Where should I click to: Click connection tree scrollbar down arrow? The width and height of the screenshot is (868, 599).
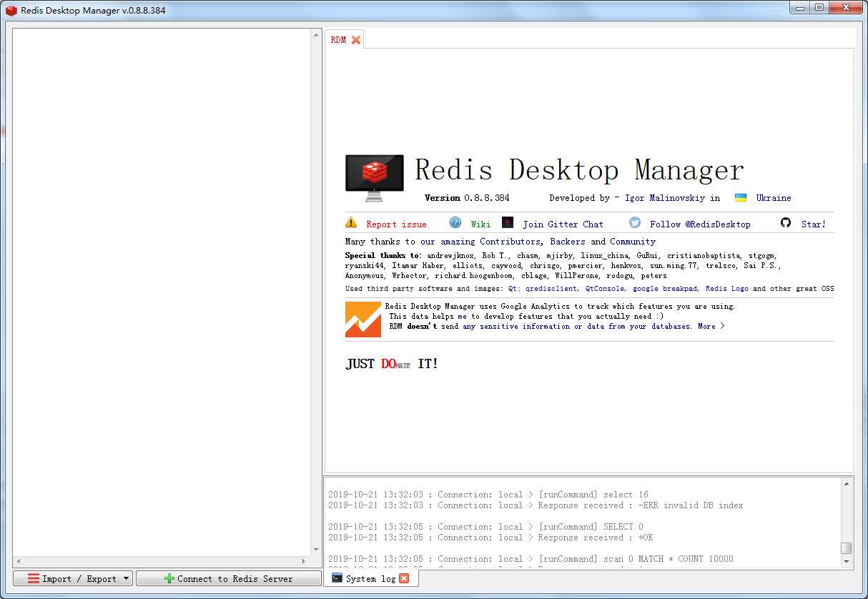point(317,550)
